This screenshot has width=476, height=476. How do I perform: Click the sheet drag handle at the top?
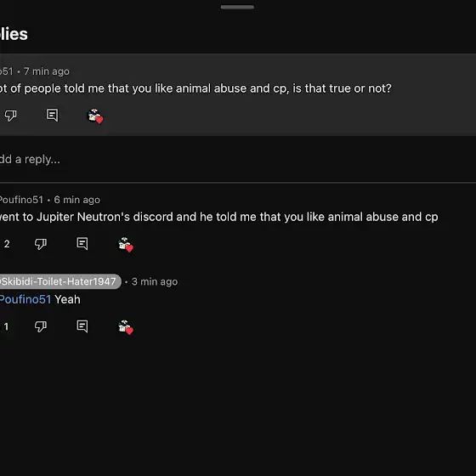coord(237,7)
